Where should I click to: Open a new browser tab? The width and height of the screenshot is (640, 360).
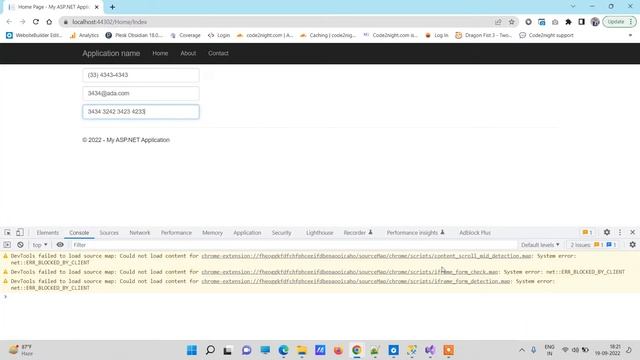112,7
